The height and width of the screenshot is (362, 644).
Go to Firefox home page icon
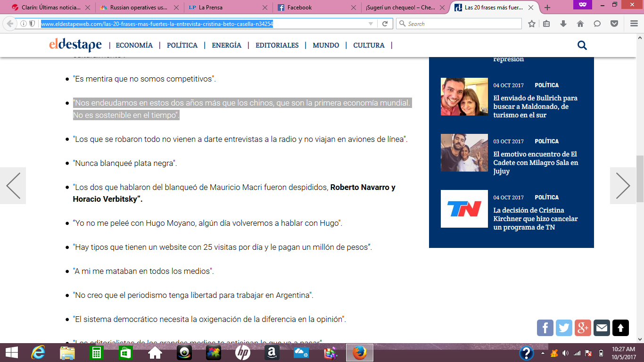coord(580,24)
